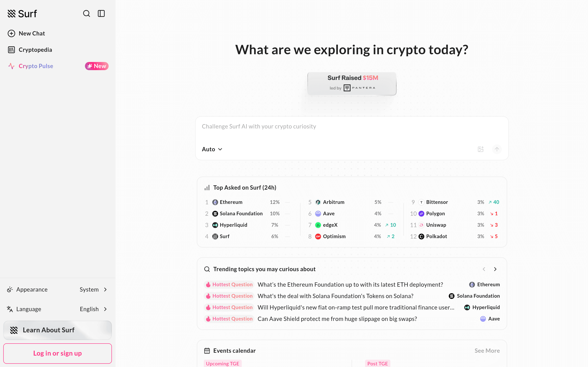588x367 pixels.
Task: Click the left arrow on Trending topics
Action: pos(484,269)
